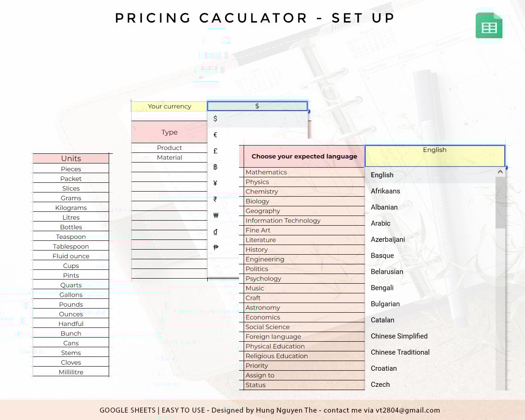Open the Your currency dropdown cell
The width and height of the screenshot is (525, 420).
(257, 106)
